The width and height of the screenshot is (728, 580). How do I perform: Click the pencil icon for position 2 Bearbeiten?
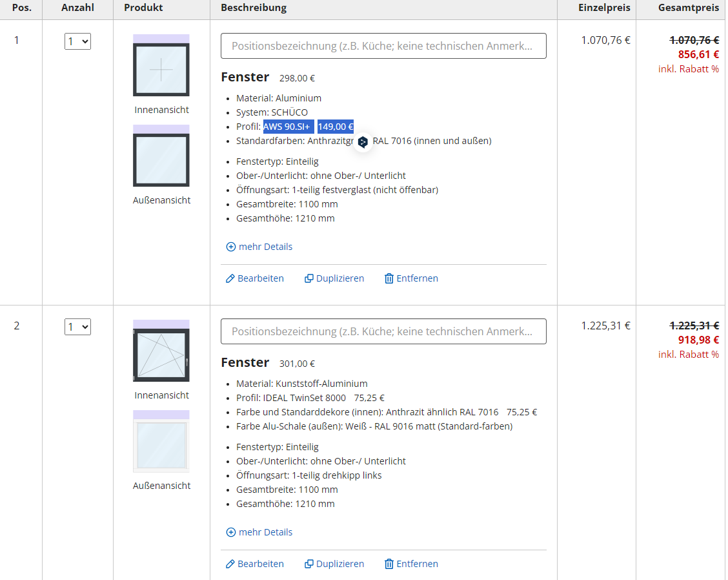coord(230,564)
